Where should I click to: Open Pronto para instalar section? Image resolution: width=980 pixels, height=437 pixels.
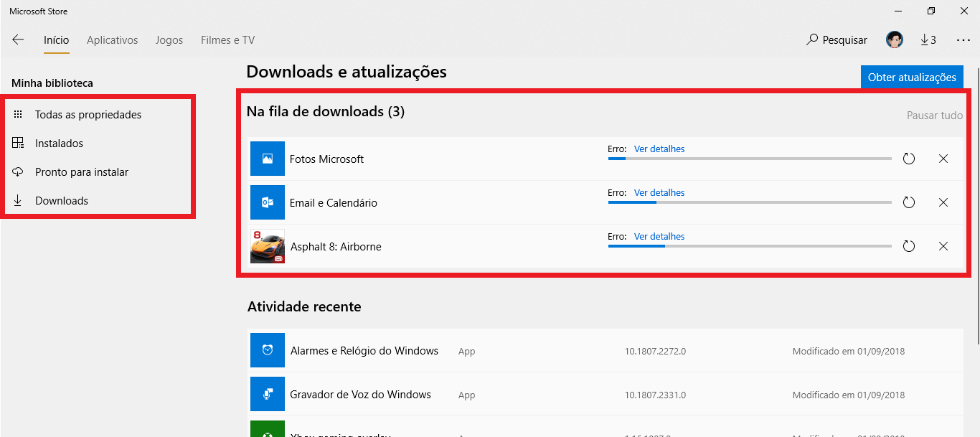pyautogui.click(x=82, y=172)
